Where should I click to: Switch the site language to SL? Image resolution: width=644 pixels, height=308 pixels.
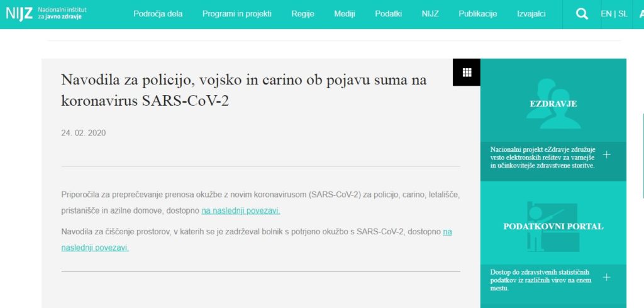pos(623,14)
